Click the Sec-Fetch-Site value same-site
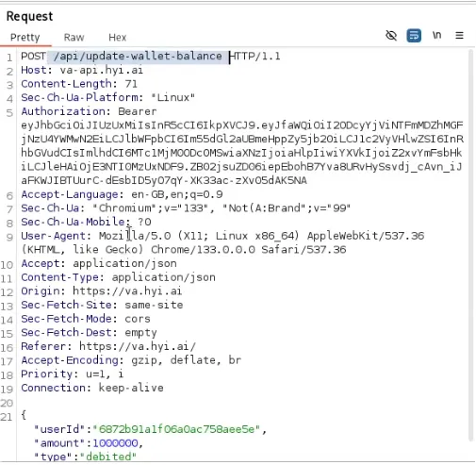The height and width of the screenshot is (465, 476). click(154, 305)
